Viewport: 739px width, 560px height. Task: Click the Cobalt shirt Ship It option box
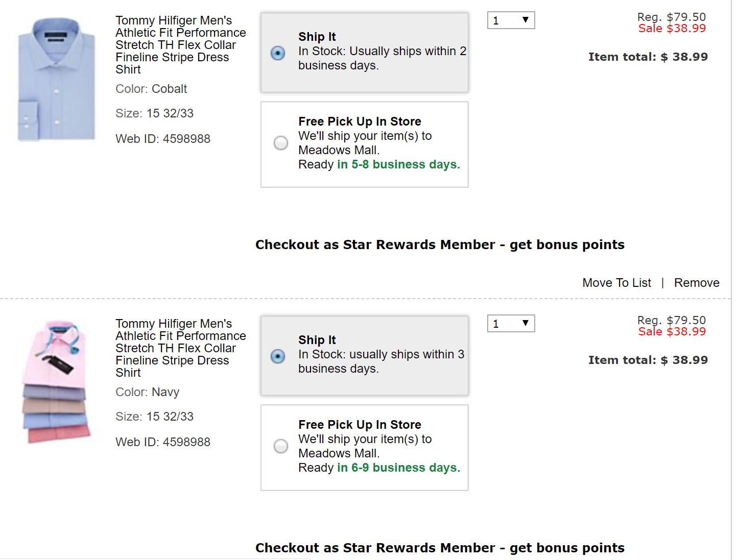[365, 53]
